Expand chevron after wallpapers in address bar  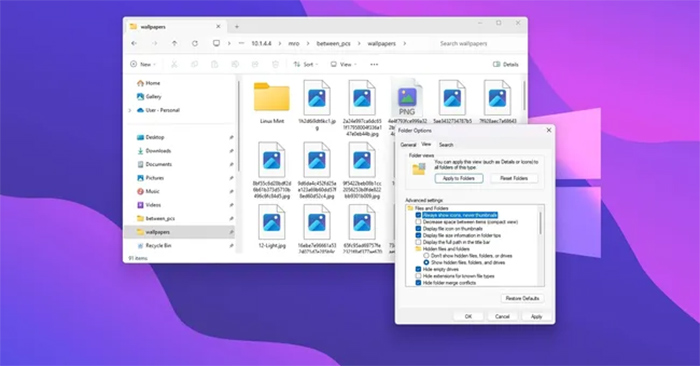pyautogui.click(x=404, y=44)
